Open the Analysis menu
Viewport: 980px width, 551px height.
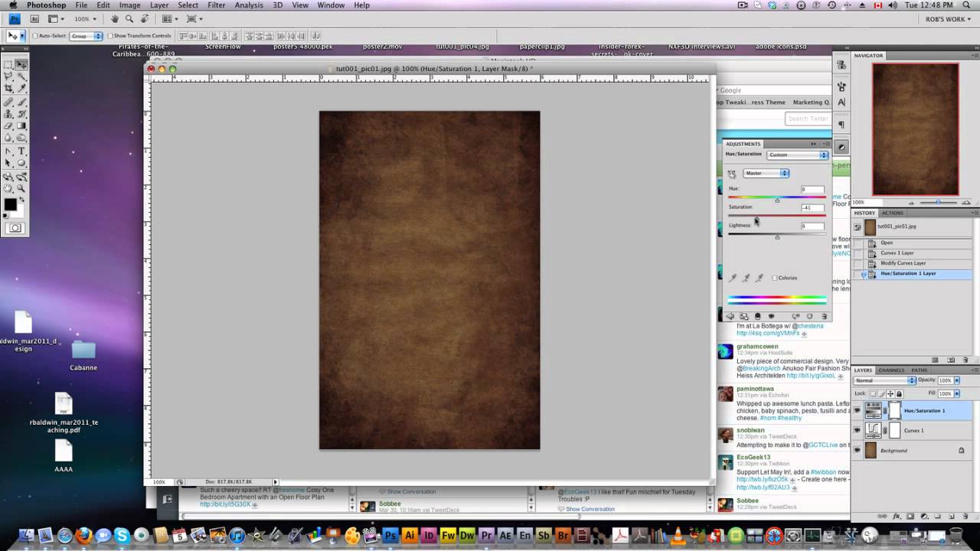pyautogui.click(x=249, y=5)
